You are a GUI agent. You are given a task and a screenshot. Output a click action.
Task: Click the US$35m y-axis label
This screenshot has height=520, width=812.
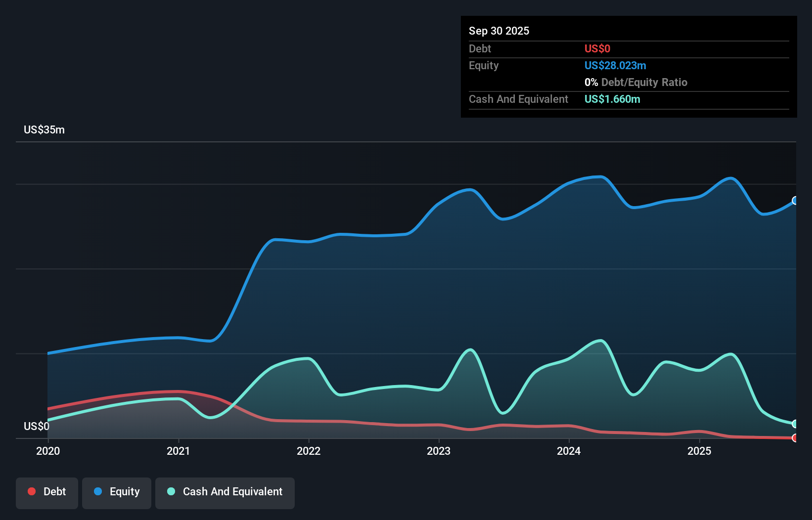[x=44, y=130]
